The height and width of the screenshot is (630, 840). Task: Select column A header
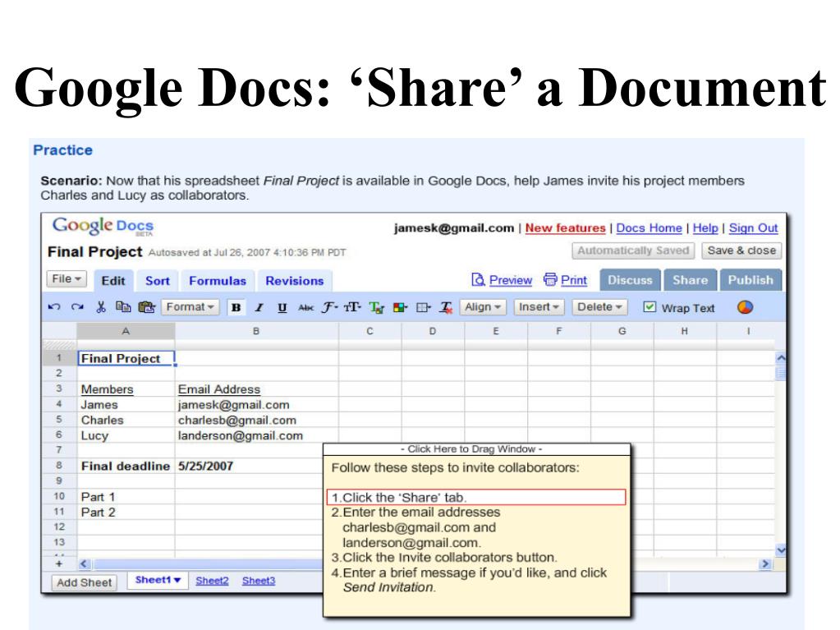point(126,331)
